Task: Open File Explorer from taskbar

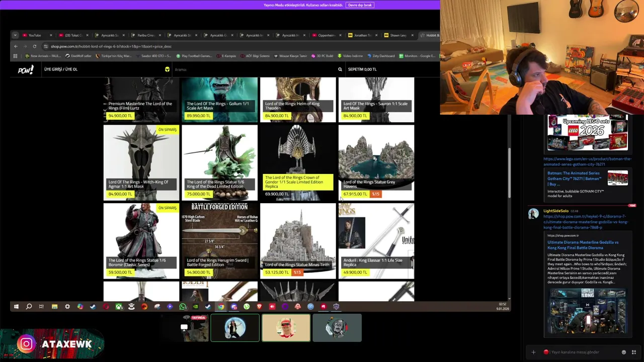Action: point(54,307)
